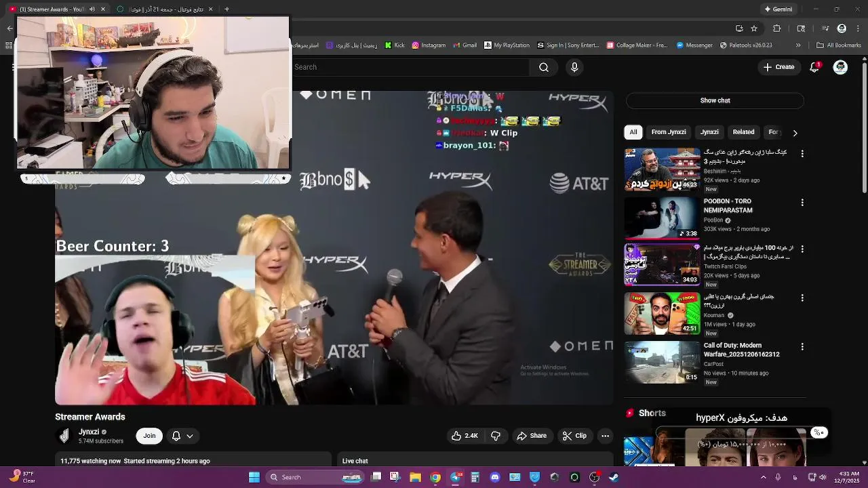Screen dimensions: 868x488
Task: Click the Share button
Action: pyautogui.click(x=532, y=436)
